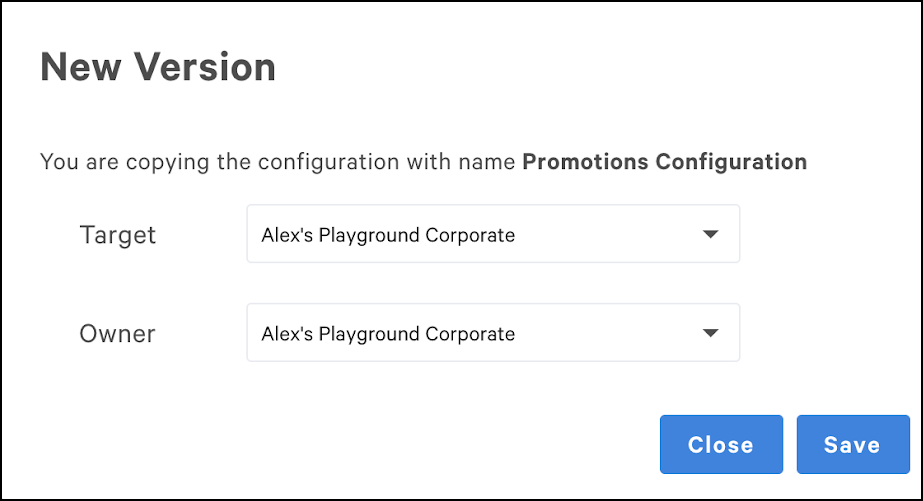
Task: Open the Target dropdown
Action: (x=493, y=235)
